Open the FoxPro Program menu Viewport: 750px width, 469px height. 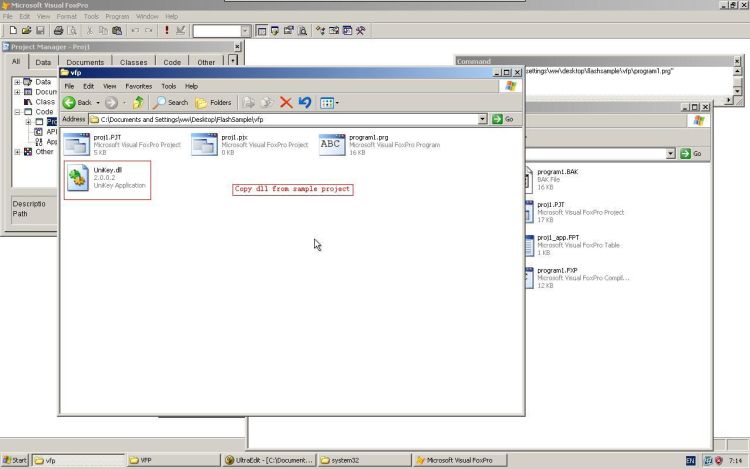click(x=117, y=16)
